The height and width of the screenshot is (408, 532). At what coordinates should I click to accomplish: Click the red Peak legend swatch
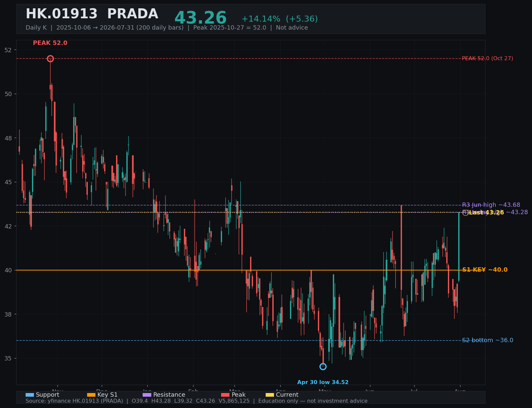[x=225, y=395]
